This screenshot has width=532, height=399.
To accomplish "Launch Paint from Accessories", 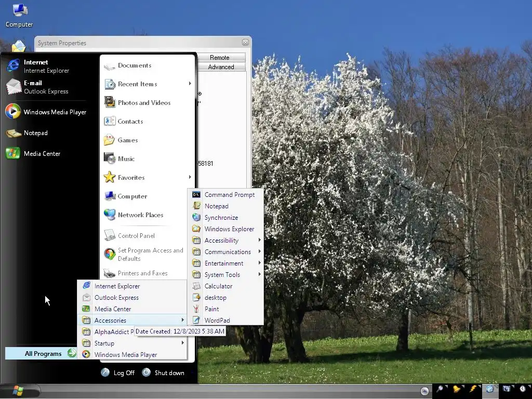I will point(225,309).
